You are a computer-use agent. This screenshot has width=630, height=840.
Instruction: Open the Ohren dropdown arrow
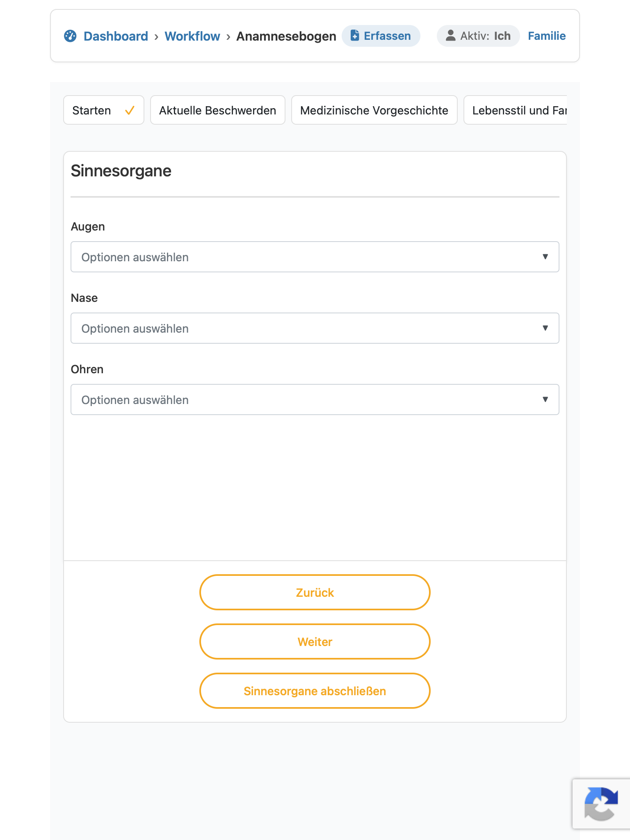click(545, 399)
